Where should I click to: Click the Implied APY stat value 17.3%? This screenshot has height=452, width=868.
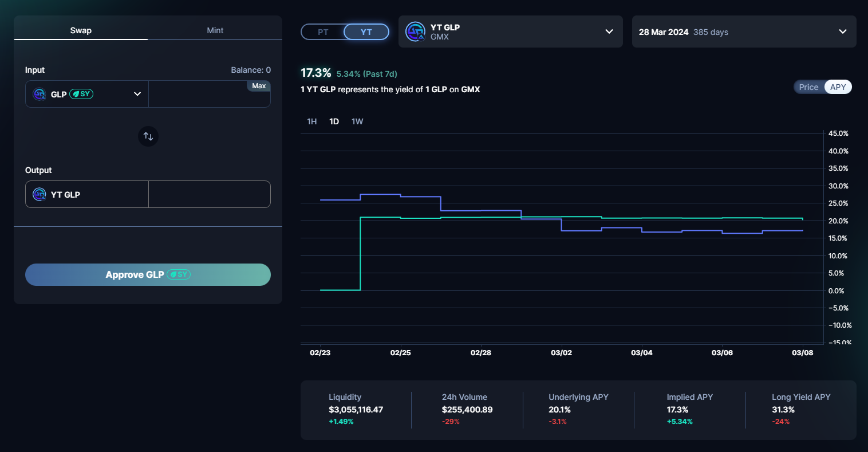(x=677, y=410)
